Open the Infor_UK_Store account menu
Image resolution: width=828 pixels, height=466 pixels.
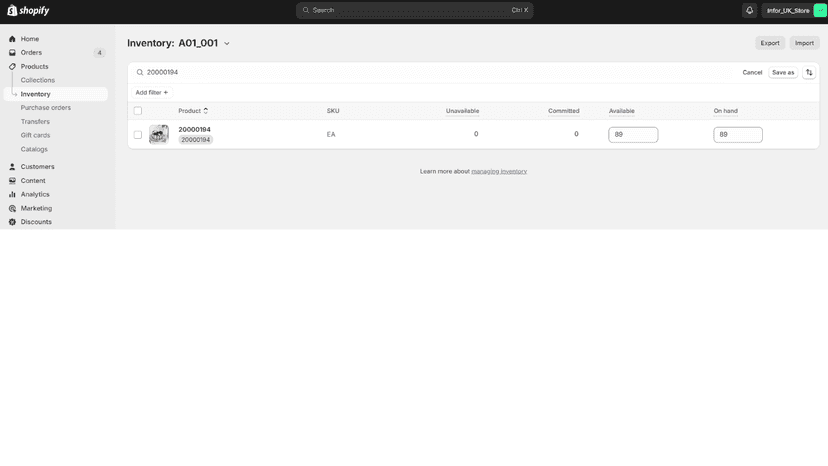pyautogui.click(x=794, y=11)
